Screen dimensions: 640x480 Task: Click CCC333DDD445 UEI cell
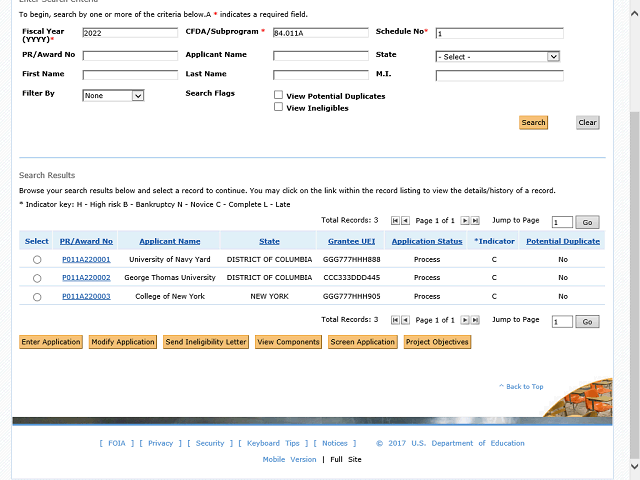351,278
